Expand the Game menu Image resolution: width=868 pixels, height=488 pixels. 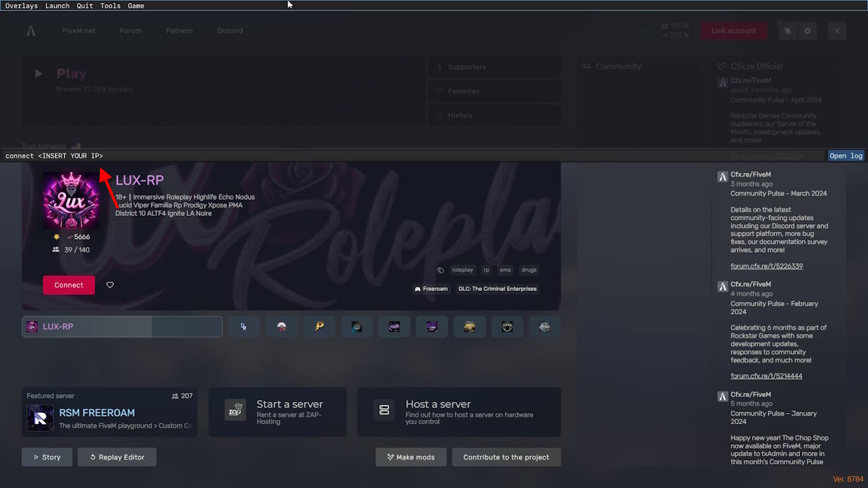pos(136,6)
